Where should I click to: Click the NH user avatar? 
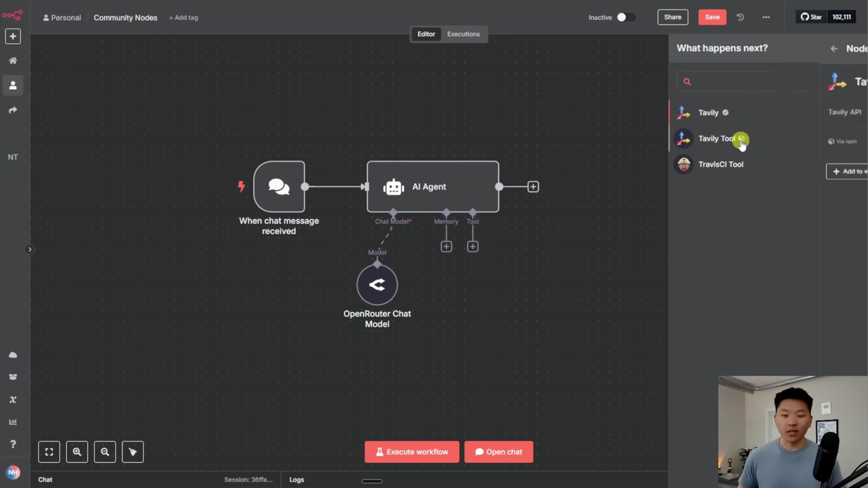pos(13,473)
